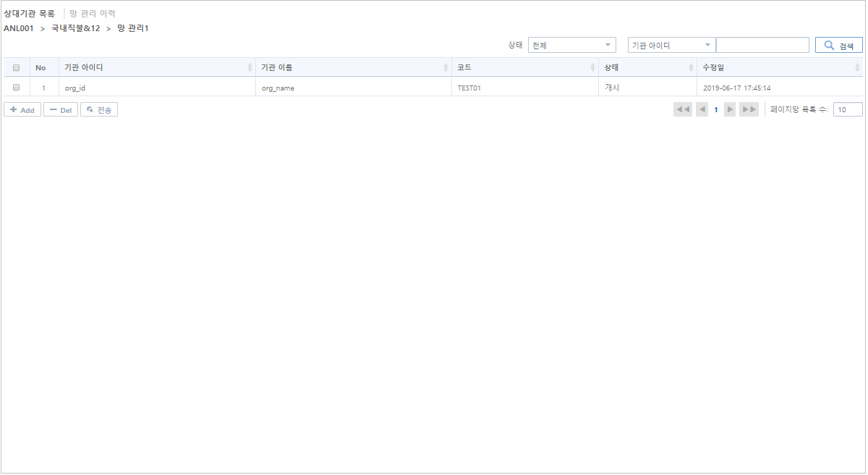Check the select-all checkbox in table header

pos(16,67)
